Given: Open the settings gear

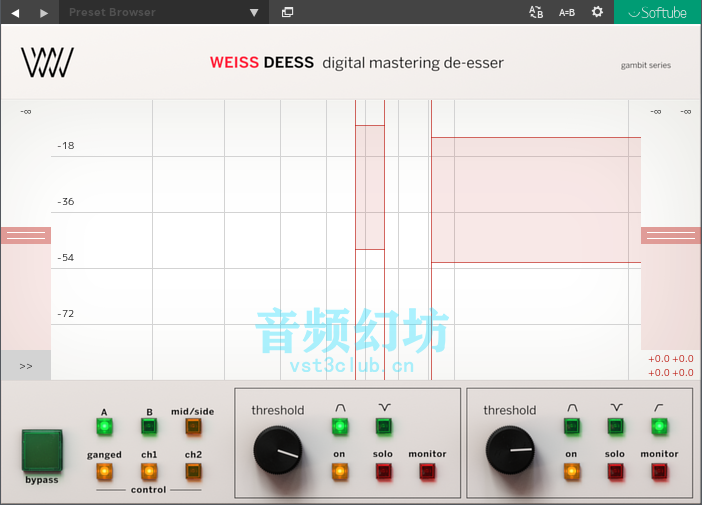Looking at the screenshot, I should coord(597,12).
